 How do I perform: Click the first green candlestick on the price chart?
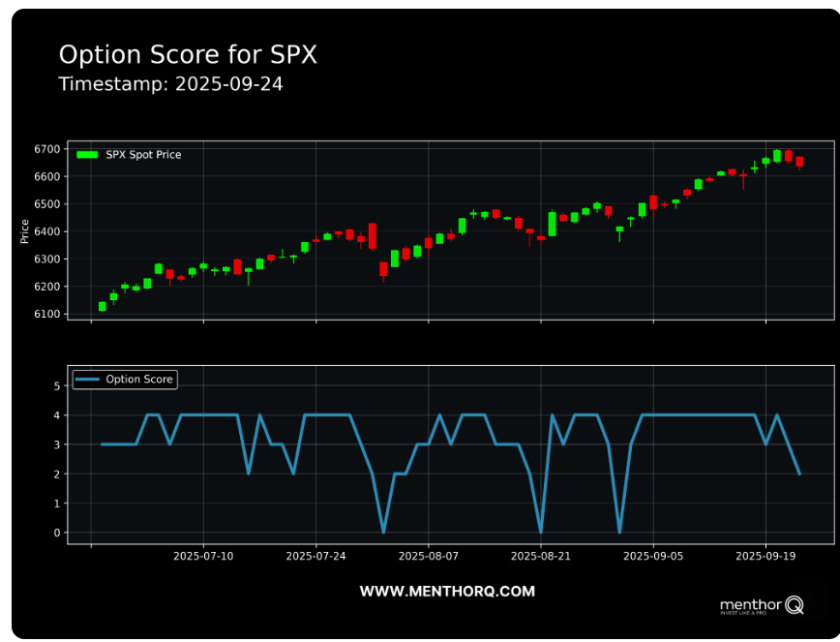tap(103, 306)
